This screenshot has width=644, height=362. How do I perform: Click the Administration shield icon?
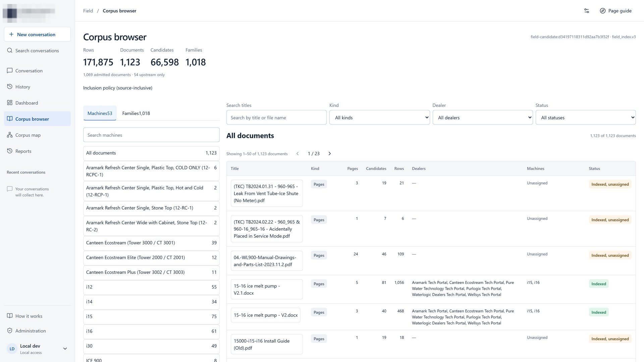[10, 330]
